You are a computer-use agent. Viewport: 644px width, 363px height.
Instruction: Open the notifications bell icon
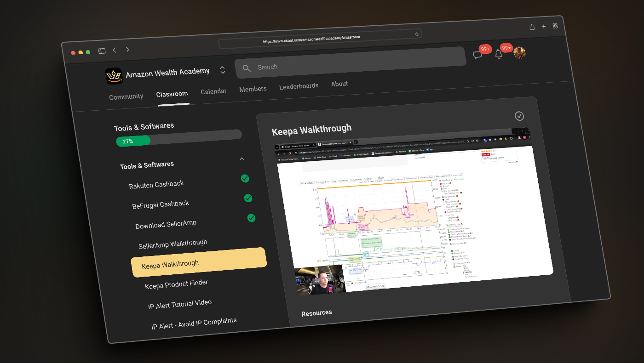[499, 54]
